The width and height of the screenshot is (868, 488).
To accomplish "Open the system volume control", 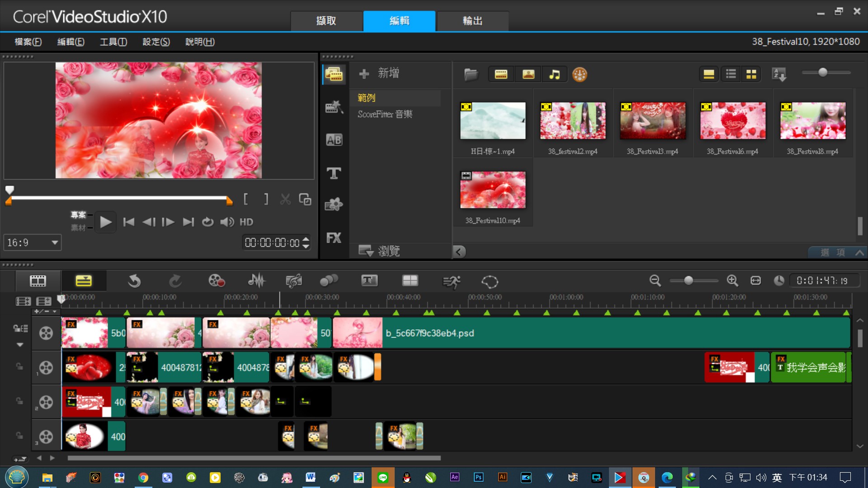I will (227, 222).
